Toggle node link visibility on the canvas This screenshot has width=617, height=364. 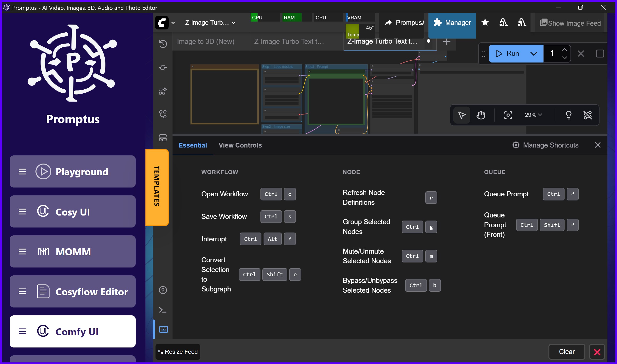588,115
